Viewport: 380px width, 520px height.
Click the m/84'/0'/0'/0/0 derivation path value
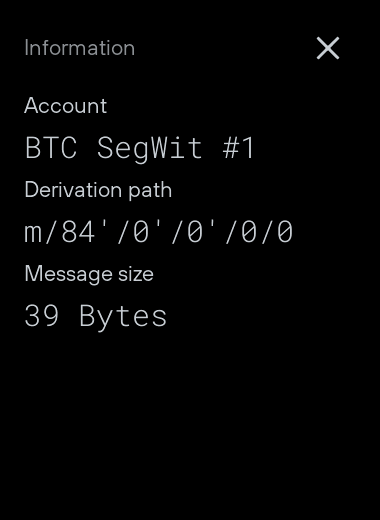[159, 232]
